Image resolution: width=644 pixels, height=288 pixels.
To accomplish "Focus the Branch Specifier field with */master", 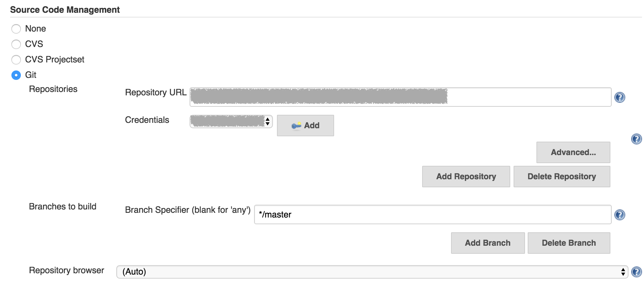I will [433, 214].
